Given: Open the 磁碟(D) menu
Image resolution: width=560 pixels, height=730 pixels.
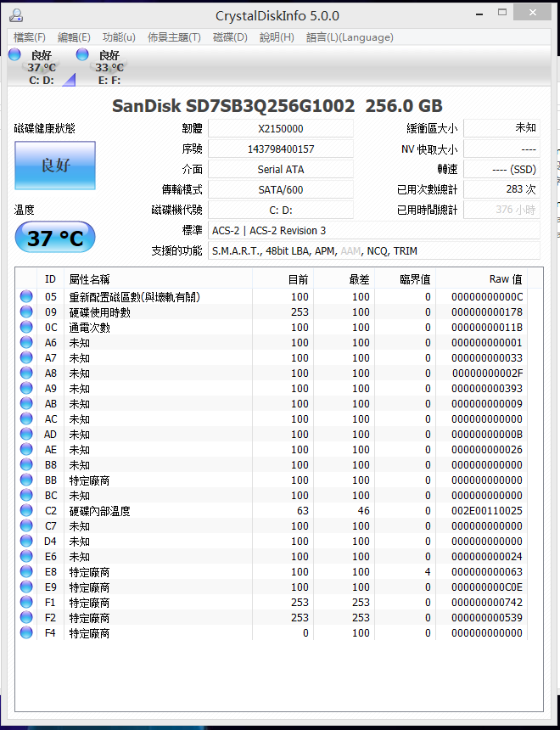Looking at the screenshot, I should point(230,37).
